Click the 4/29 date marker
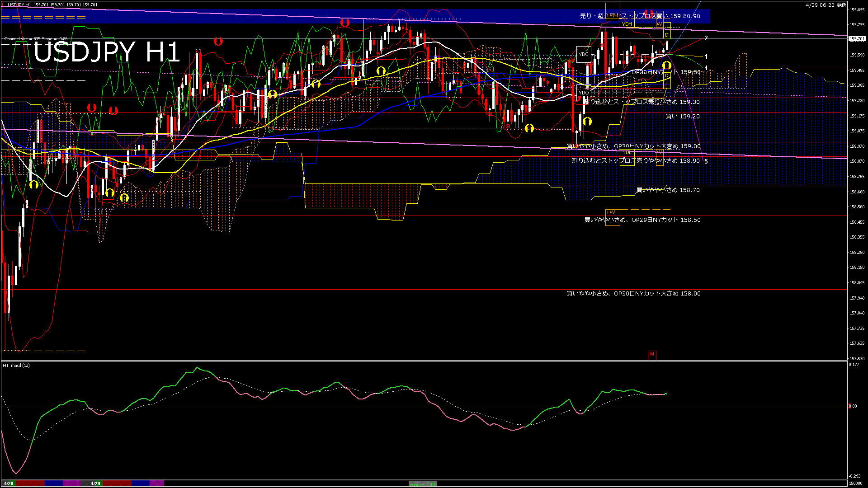The image size is (868, 488). click(95, 483)
